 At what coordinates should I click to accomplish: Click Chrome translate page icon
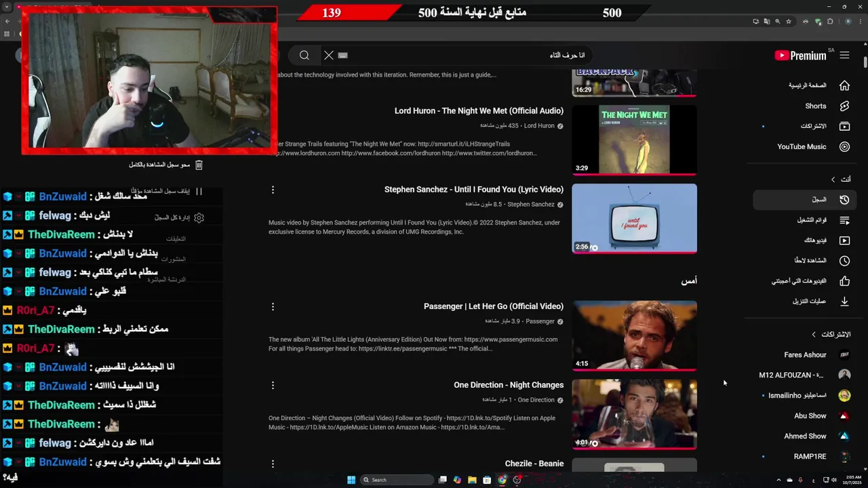coord(766,22)
